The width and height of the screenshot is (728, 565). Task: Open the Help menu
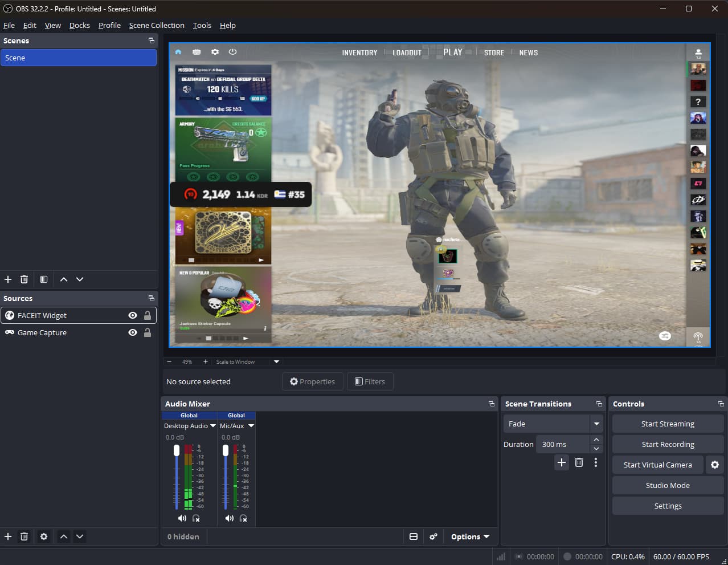(x=228, y=25)
